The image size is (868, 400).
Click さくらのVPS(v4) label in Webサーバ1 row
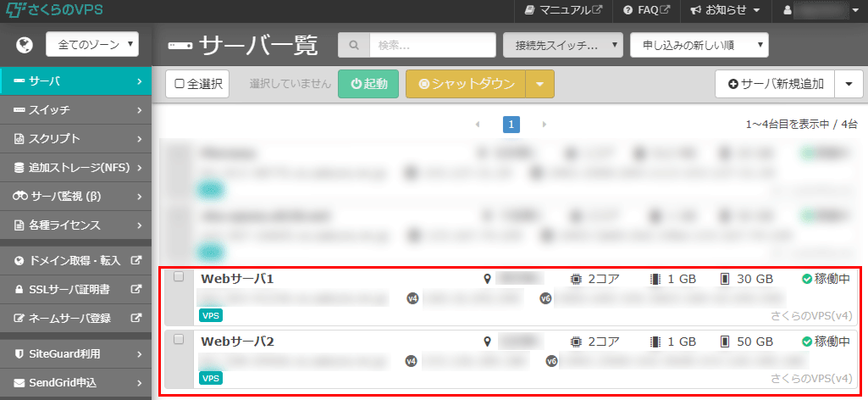pyautogui.click(x=811, y=316)
